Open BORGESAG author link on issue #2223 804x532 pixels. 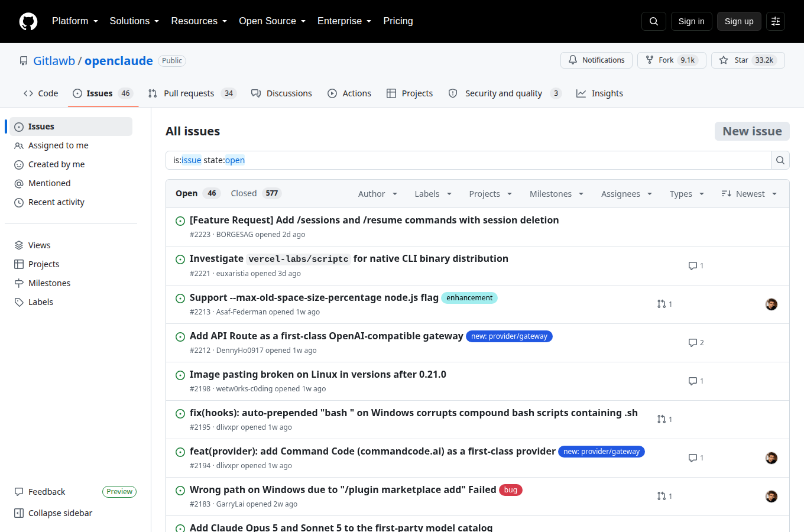235,235
